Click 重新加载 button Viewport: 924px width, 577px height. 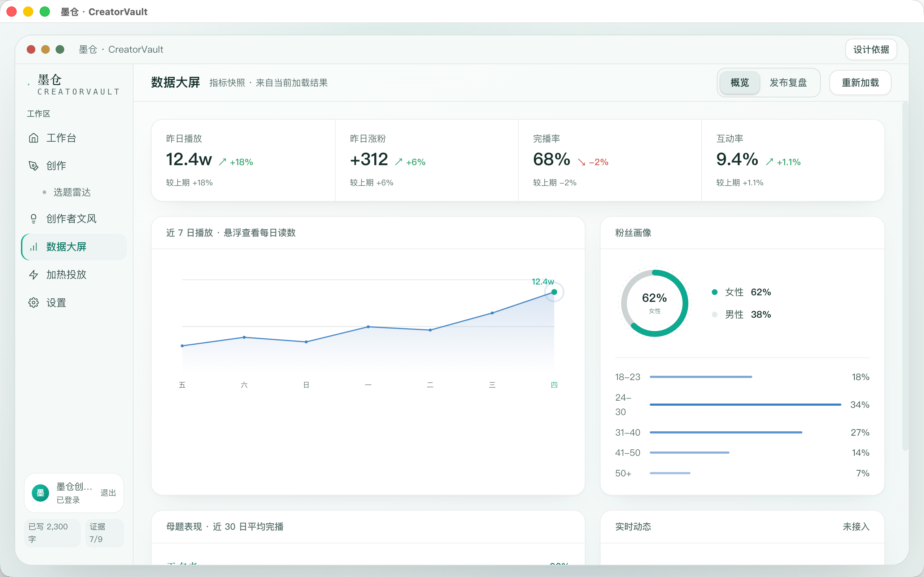860,83
